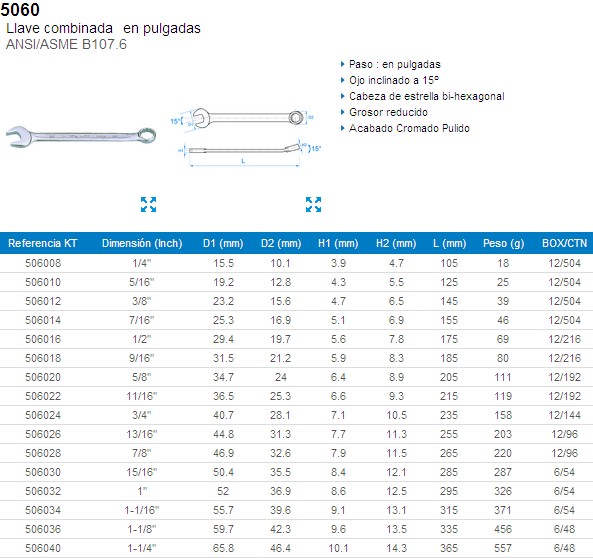This screenshot has height=558, width=593.
Task: Click the enlarge icon under the dimension diagram
Action: point(314,204)
